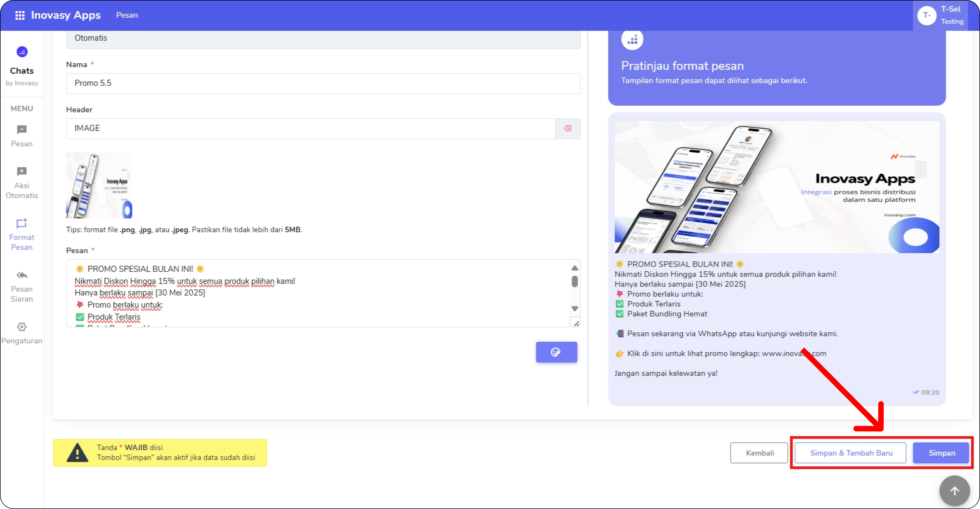The height and width of the screenshot is (509, 980).
Task: Click the message textarea scrollbar down arrow
Action: point(574,308)
